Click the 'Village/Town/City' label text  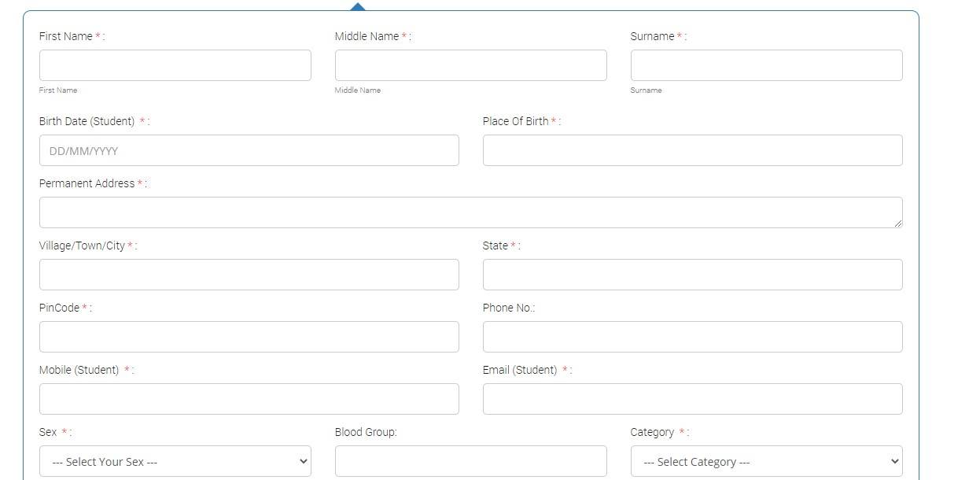(82, 246)
